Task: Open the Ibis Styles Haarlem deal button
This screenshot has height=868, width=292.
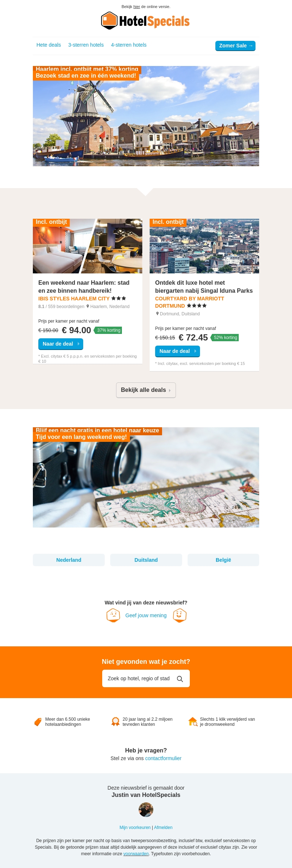Action: [x=61, y=344]
